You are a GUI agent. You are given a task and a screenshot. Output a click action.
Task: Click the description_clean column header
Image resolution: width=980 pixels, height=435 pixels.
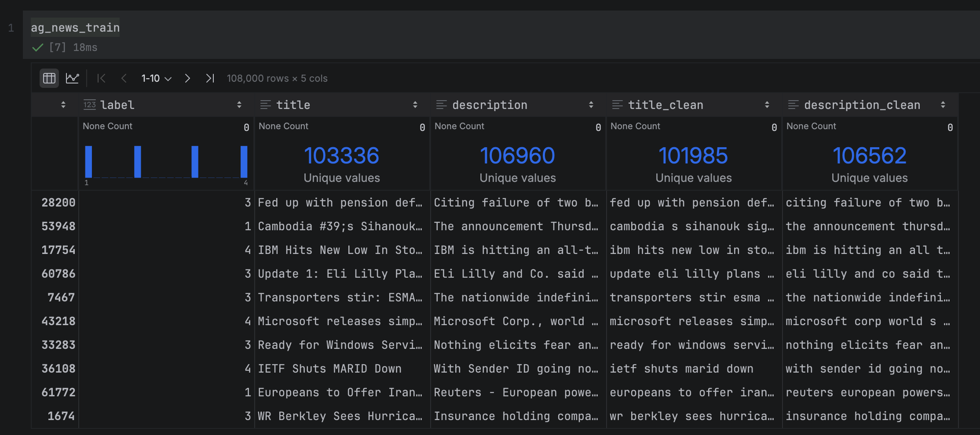(x=862, y=105)
